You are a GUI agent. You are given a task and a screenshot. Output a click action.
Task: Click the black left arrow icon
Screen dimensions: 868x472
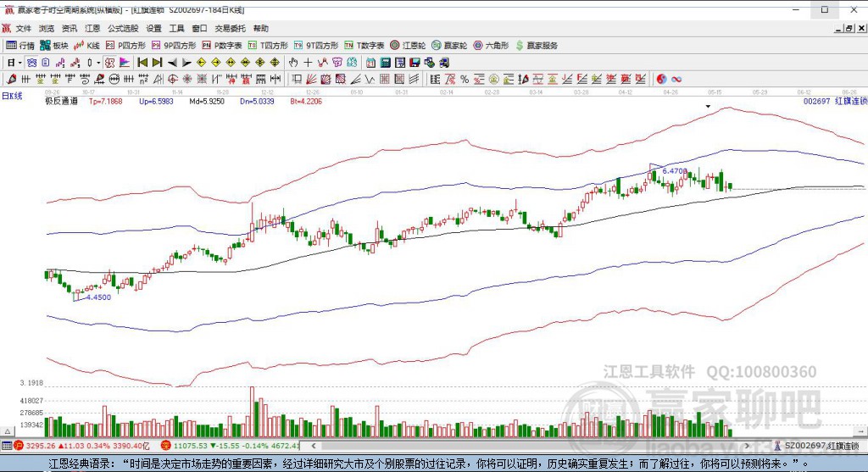[x=172, y=63]
